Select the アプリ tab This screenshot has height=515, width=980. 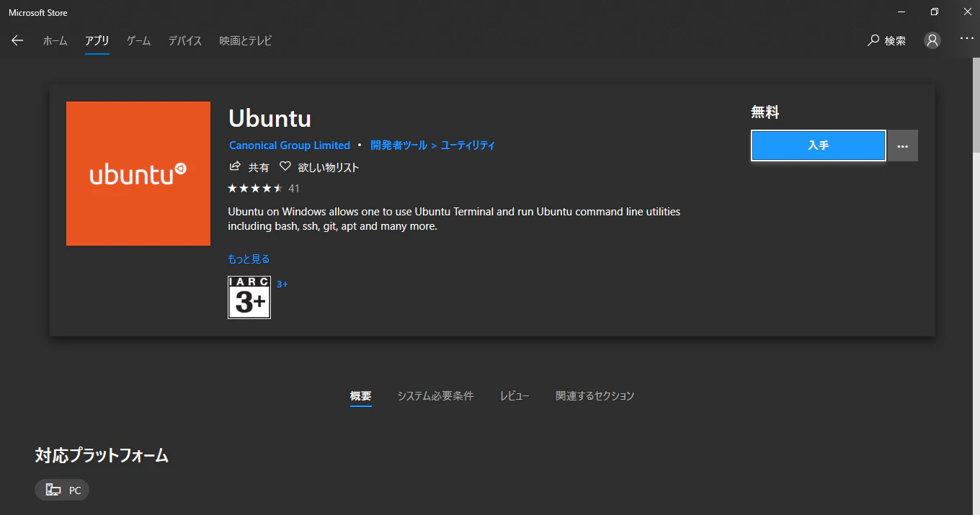97,41
